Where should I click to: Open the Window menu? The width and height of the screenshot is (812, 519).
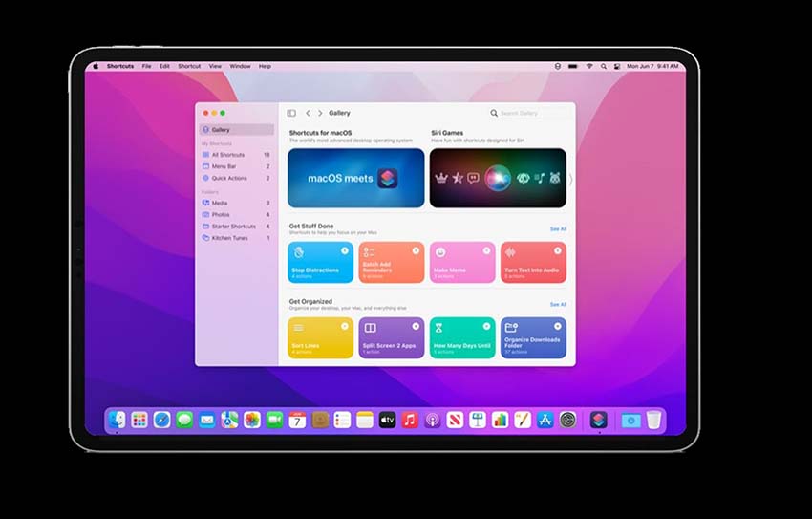coord(240,66)
